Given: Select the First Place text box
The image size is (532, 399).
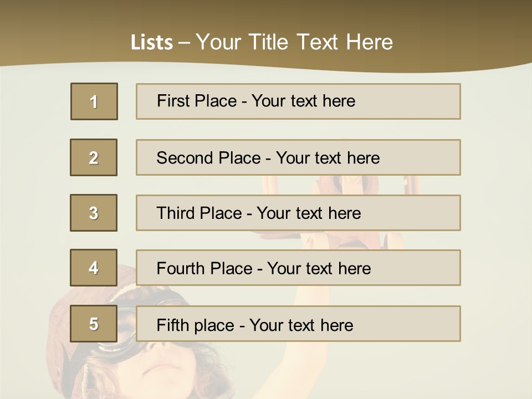Looking at the screenshot, I should click(298, 101).
